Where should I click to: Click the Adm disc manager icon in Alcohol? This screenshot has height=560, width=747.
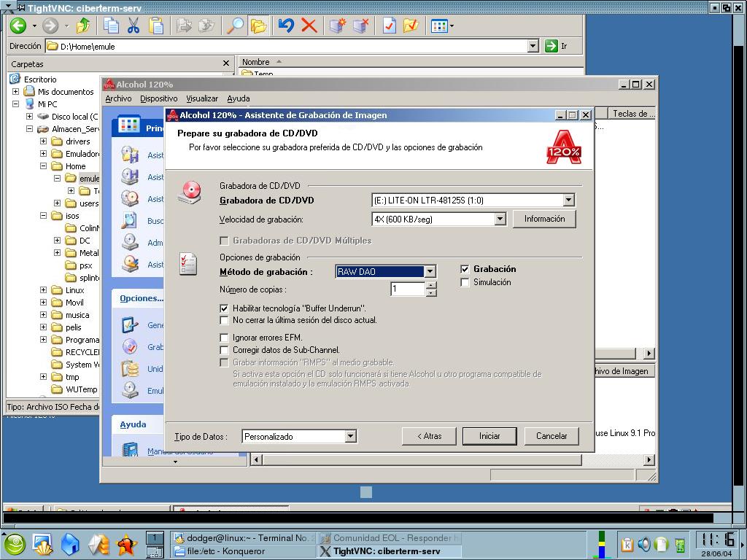click(130, 242)
